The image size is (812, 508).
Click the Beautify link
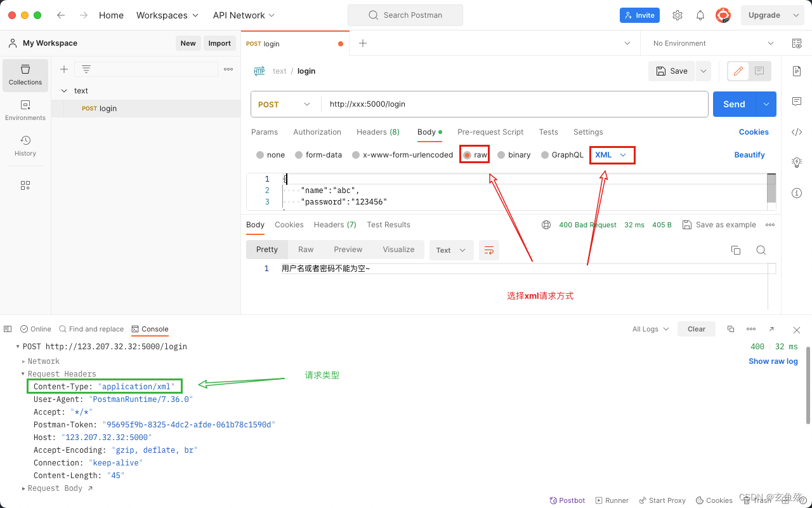coord(750,155)
